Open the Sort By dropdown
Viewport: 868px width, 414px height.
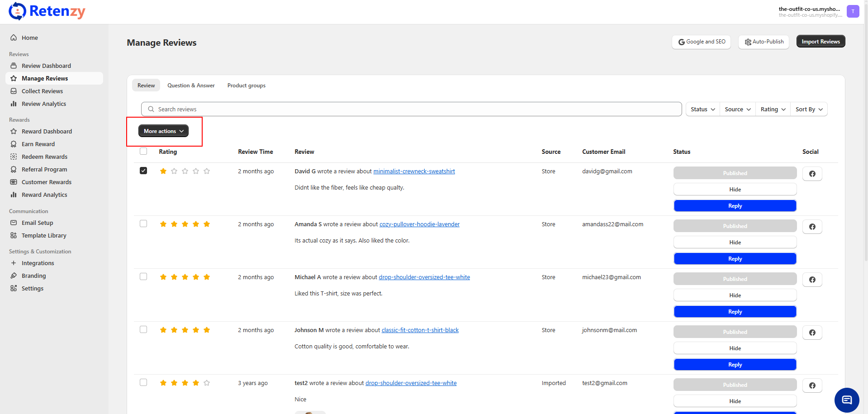pyautogui.click(x=809, y=109)
